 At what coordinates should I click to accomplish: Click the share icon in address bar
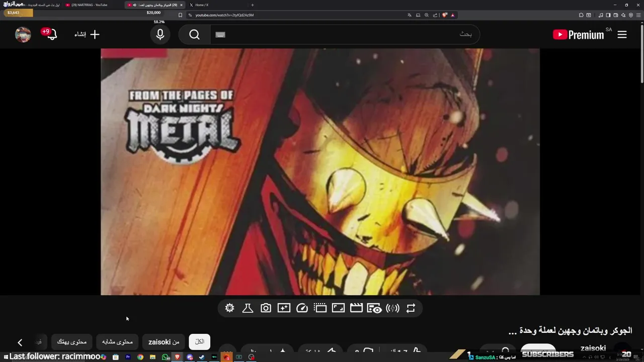(x=435, y=15)
